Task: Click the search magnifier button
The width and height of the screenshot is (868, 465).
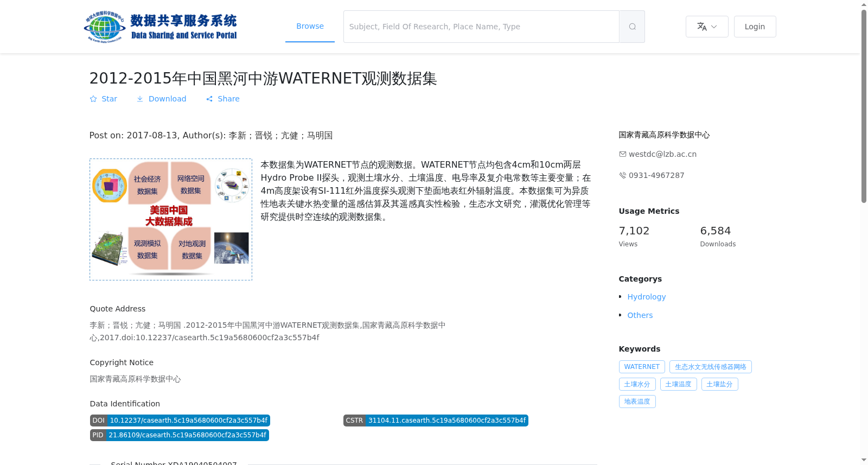Action: tap(632, 27)
